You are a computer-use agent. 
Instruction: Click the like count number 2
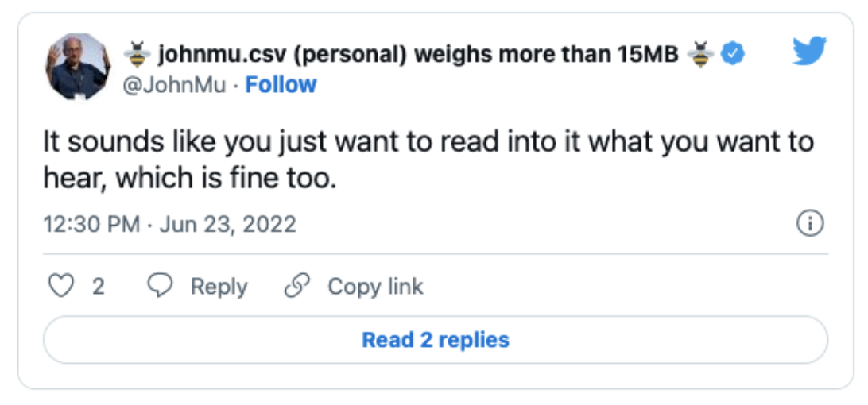pos(98,286)
